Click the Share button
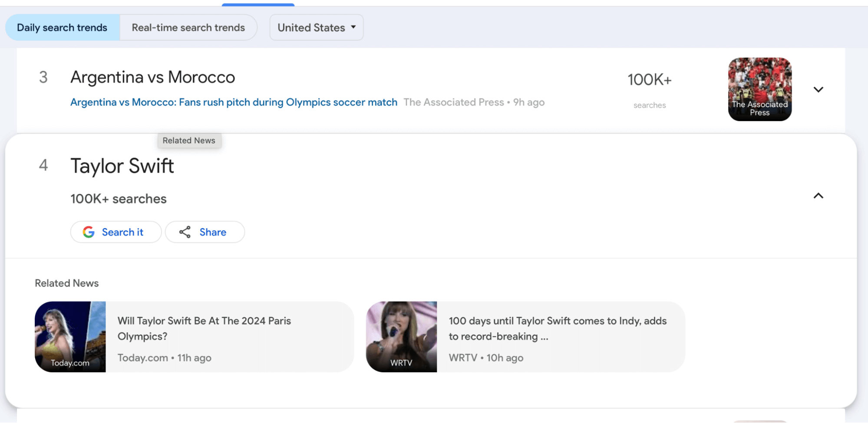868x423 pixels. click(x=205, y=232)
